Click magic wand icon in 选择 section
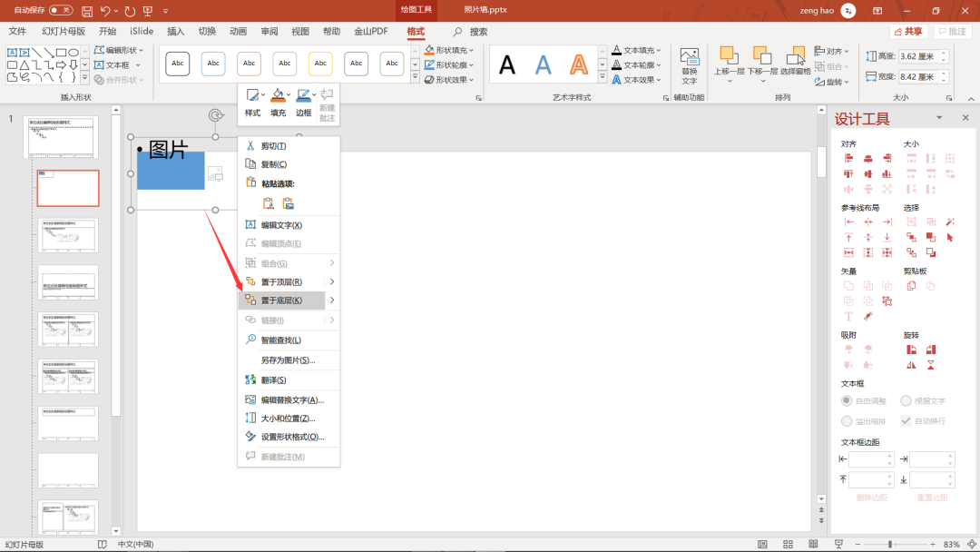Viewport: 980px width, 552px height. (950, 222)
